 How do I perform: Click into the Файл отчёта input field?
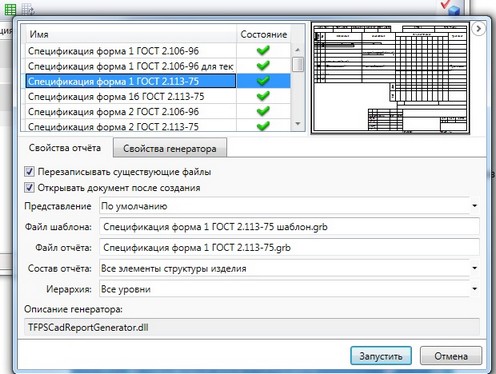point(289,247)
